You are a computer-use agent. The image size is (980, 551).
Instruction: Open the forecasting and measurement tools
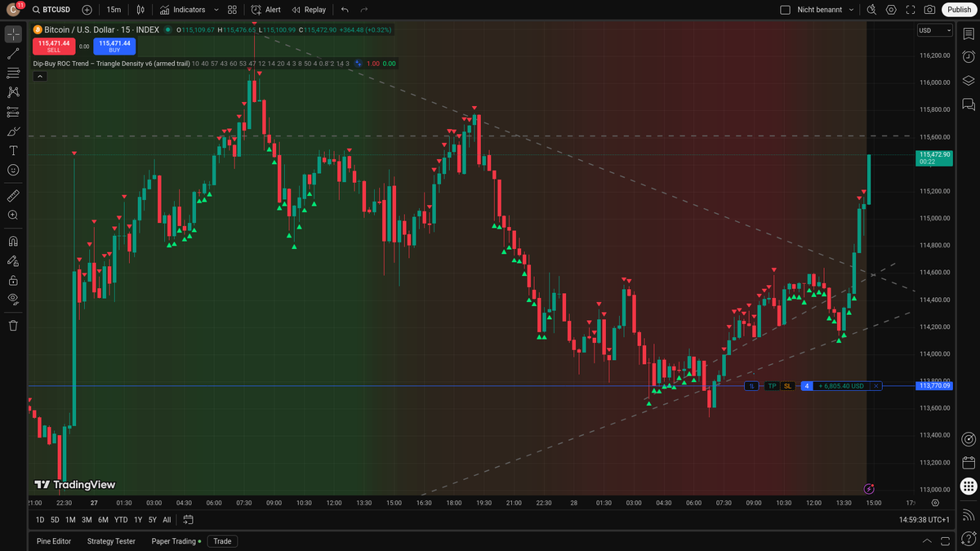[x=13, y=112]
